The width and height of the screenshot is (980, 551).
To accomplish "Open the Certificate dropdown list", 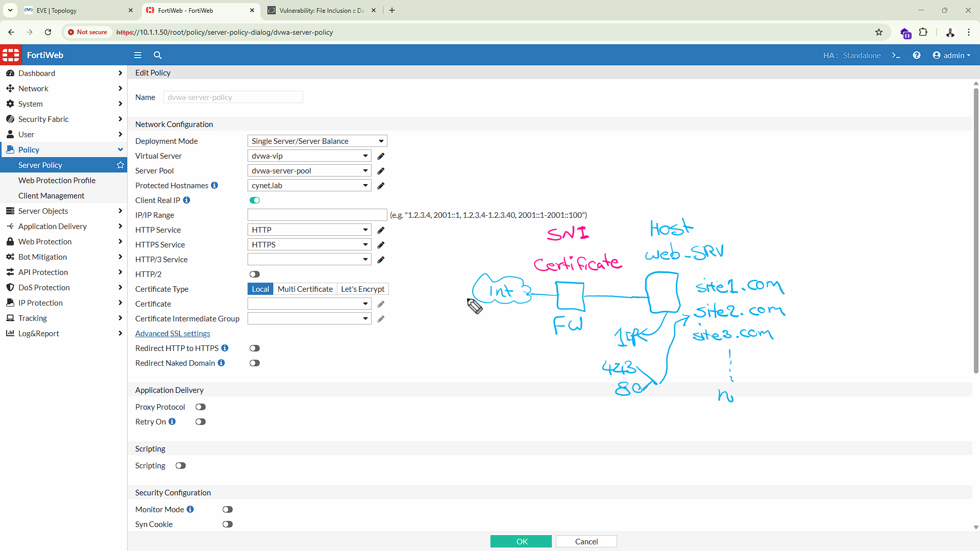I will (309, 304).
